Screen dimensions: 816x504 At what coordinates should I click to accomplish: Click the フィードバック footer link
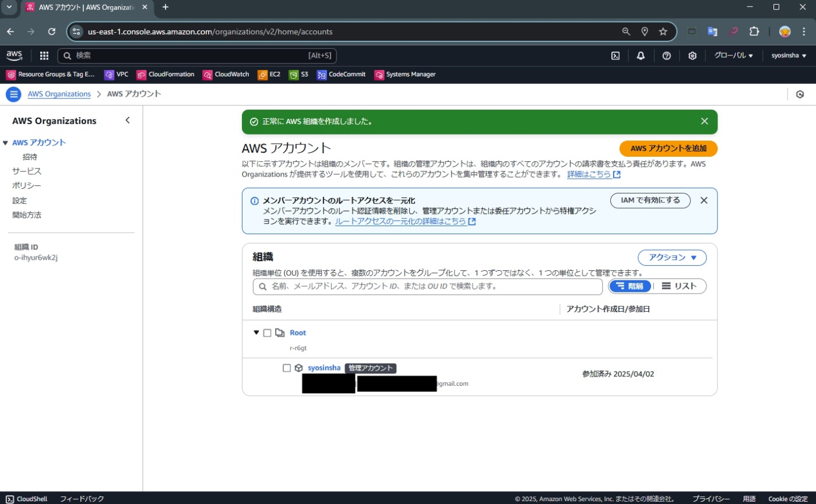pyautogui.click(x=82, y=499)
